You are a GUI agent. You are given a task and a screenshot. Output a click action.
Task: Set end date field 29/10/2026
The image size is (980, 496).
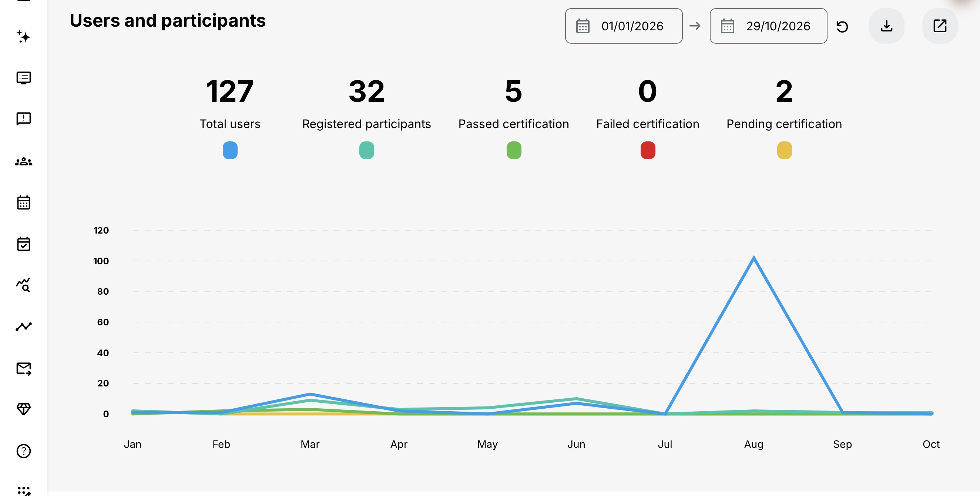coord(768,26)
